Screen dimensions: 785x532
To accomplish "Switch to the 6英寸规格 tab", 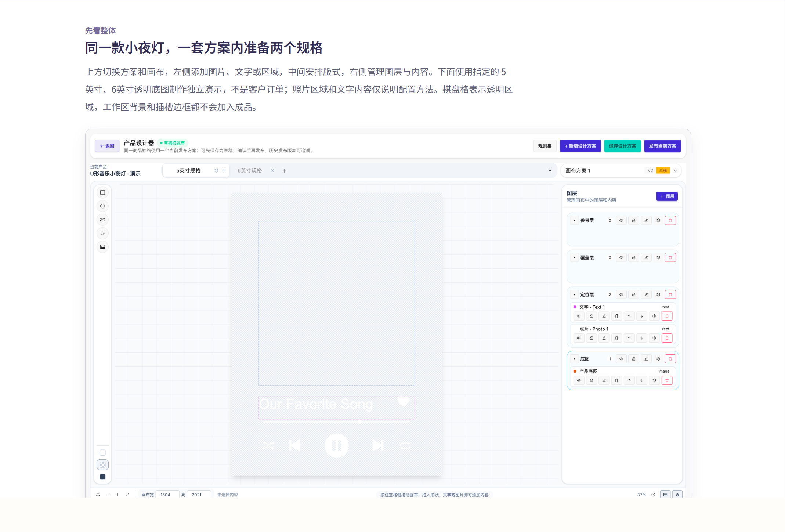I will click(249, 170).
